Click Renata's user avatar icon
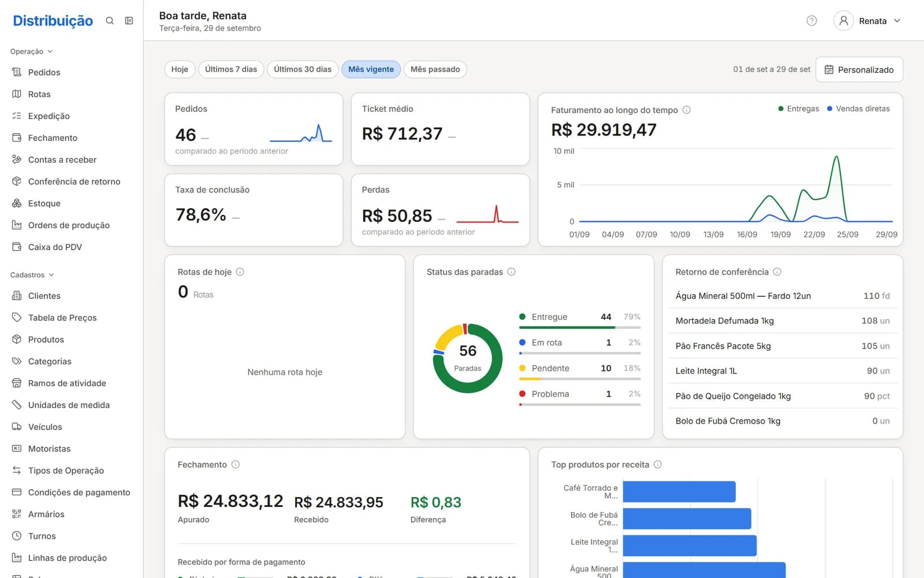This screenshot has height=578, width=924. 843,21
